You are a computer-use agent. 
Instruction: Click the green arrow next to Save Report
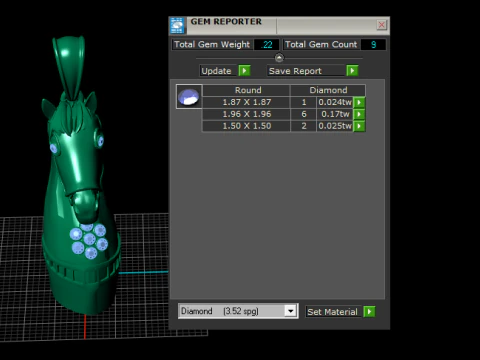(x=352, y=71)
